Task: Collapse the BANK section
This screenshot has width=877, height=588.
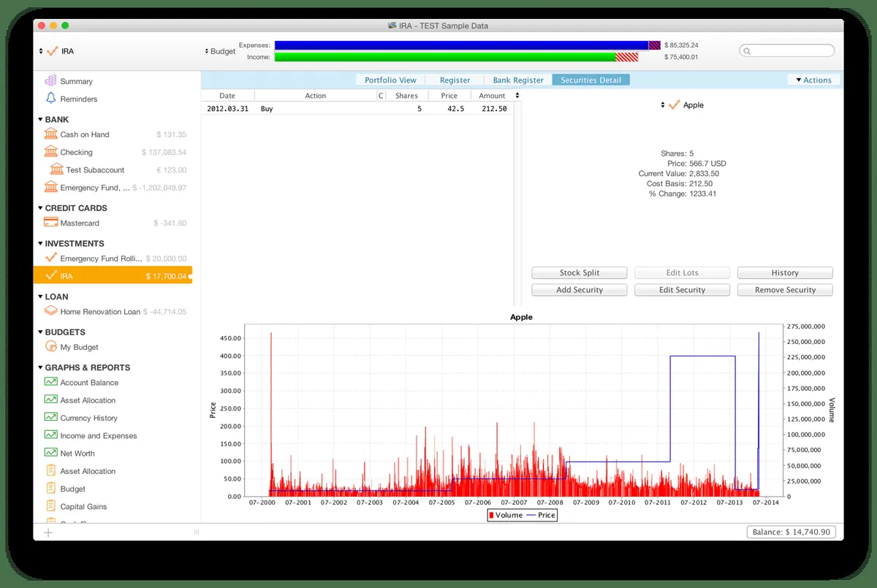Action: coord(40,119)
